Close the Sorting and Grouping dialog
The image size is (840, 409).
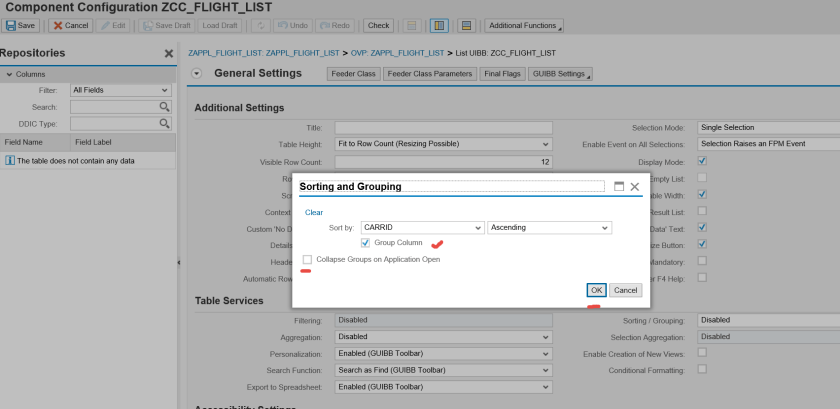(634, 186)
